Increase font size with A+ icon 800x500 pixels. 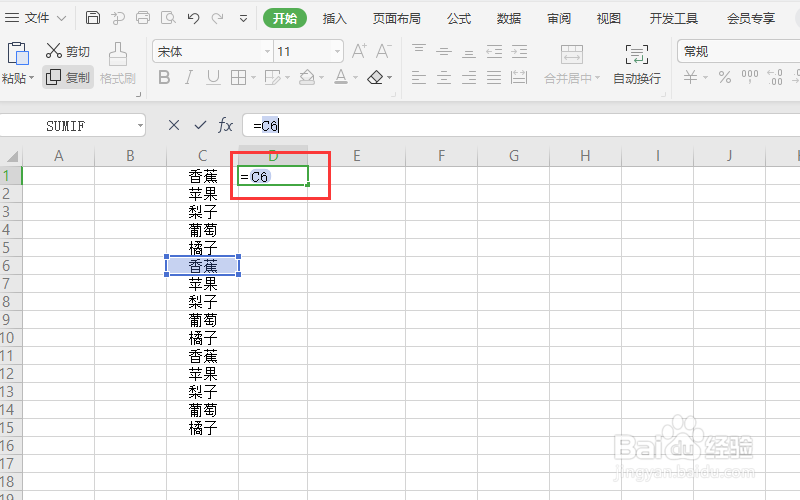coord(359,51)
